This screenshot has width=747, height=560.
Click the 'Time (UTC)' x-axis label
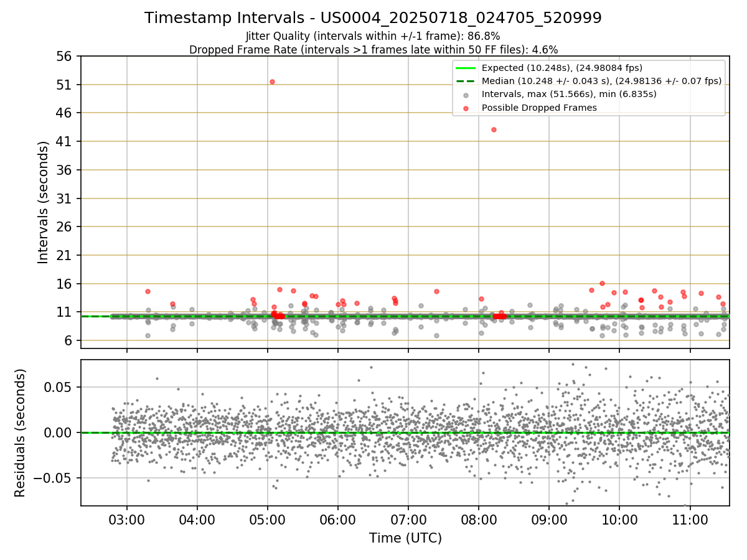pyautogui.click(x=405, y=538)
